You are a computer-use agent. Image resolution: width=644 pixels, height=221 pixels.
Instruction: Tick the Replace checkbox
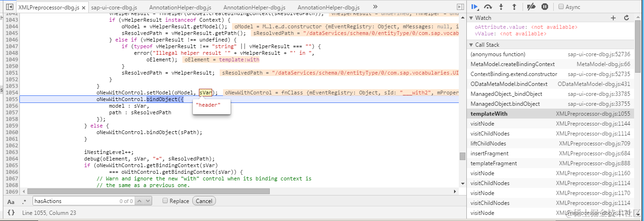click(x=165, y=201)
